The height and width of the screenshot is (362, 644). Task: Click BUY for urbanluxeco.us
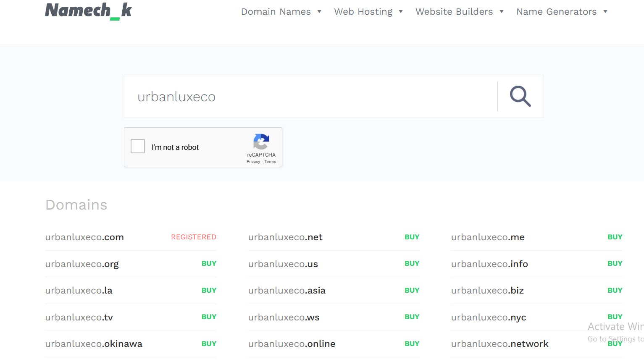tap(412, 264)
